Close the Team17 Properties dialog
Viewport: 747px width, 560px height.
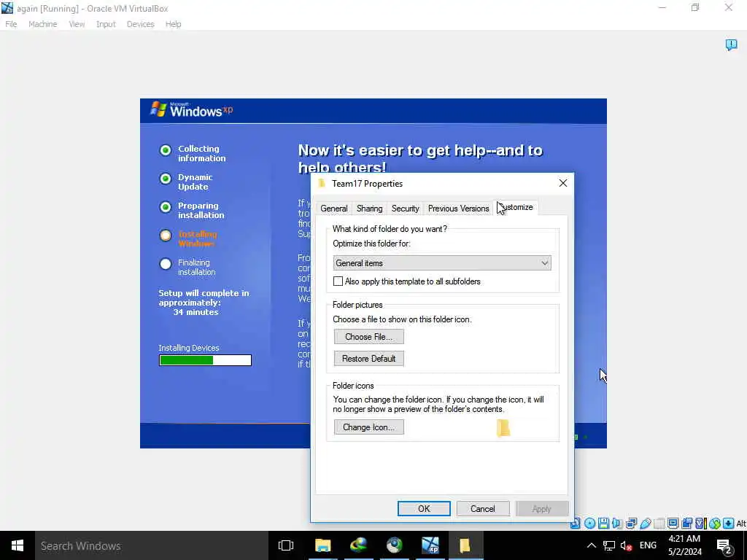click(562, 183)
